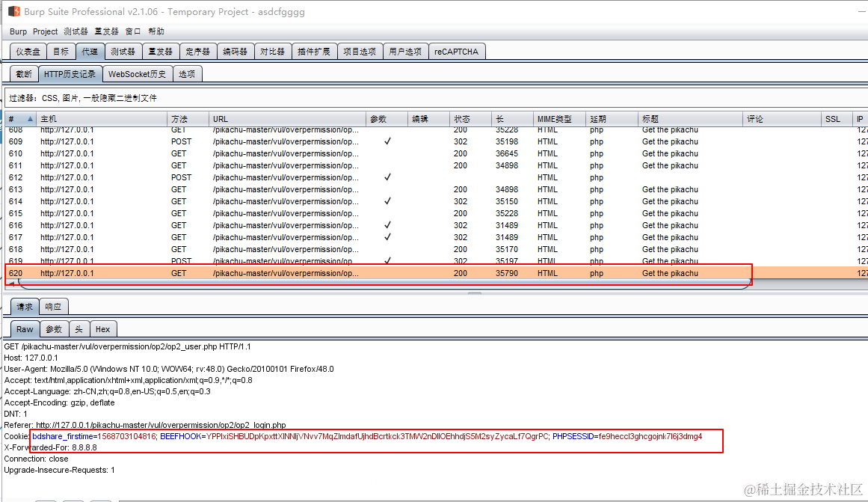
Task: Select history row 609
Action: tap(436, 142)
